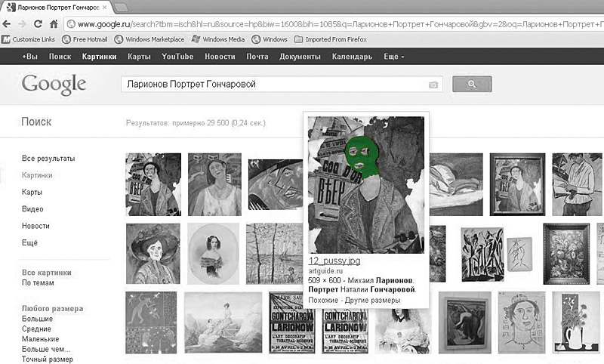This screenshot has height=364, width=604.
Task: Open woman in large hat thumbnail
Action: (x=153, y=254)
